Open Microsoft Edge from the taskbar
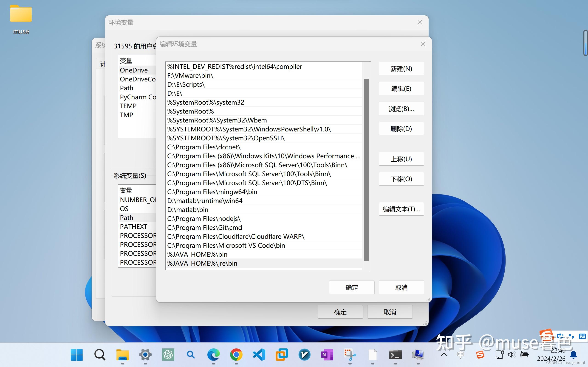The width and height of the screenshot is (588, 367). tap(213, 355)
